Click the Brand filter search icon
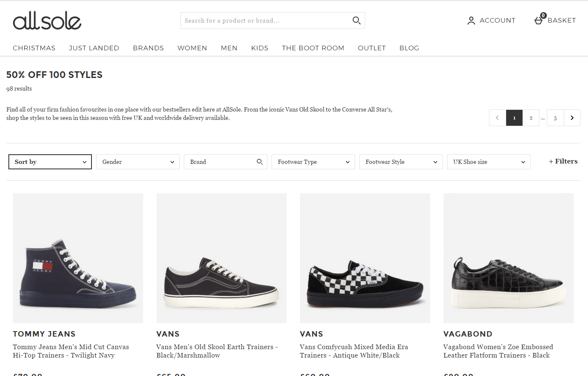 coord(260,162)
